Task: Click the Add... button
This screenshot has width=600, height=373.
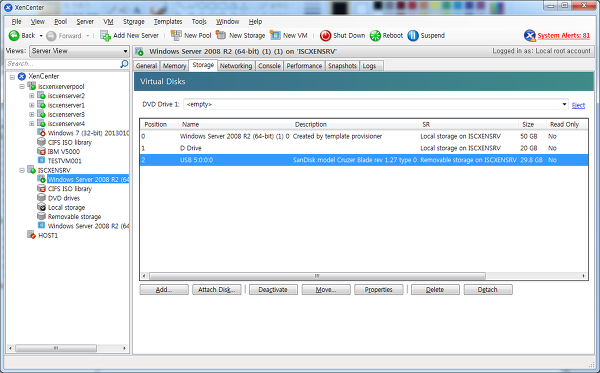Action: (x=164, y=290)
